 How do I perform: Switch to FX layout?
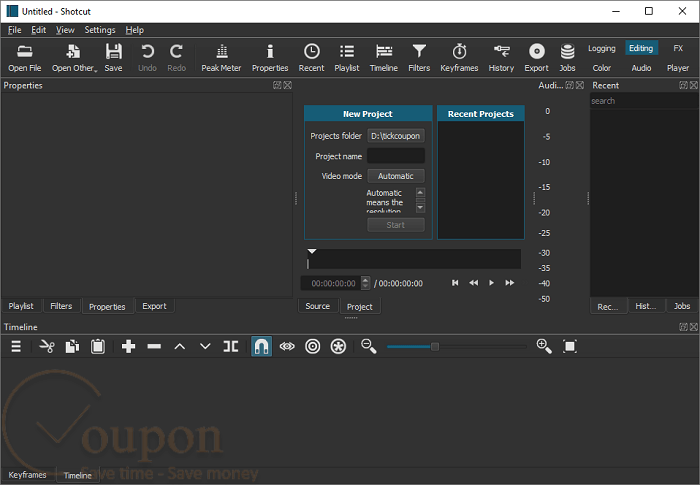tap(678, 48)
